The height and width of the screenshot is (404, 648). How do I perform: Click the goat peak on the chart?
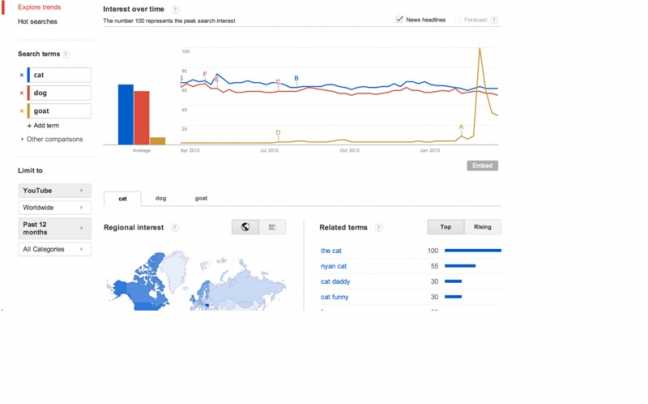click(480, 50)
